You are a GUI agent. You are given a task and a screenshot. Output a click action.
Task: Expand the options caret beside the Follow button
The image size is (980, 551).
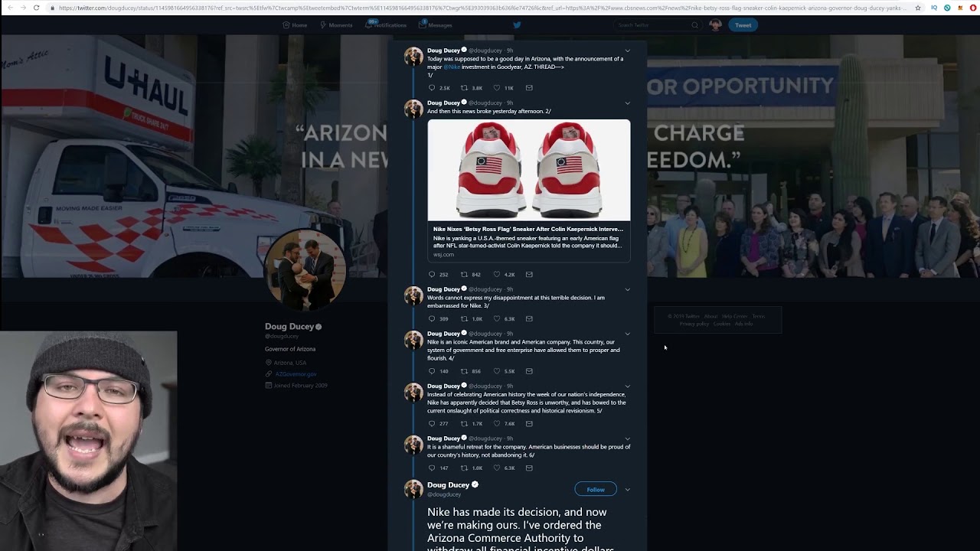628,490
